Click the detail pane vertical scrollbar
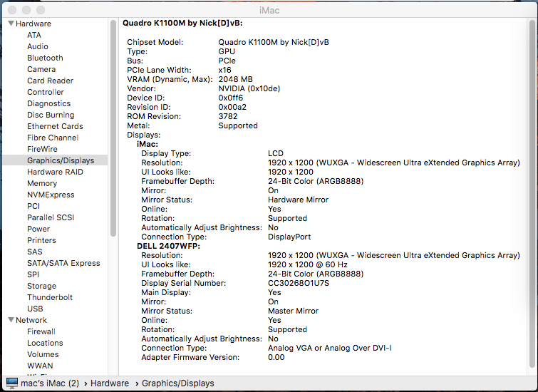This screenshot has width=538, height=392. point(532,193)
